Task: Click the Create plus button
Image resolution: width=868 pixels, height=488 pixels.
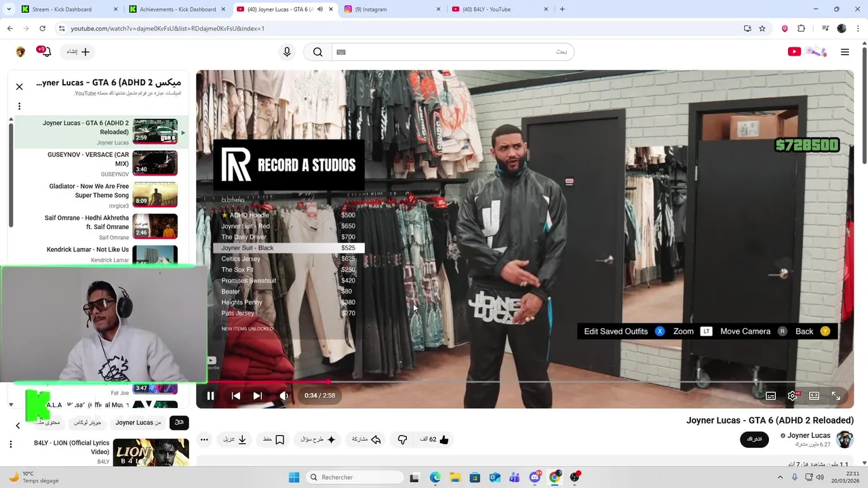Action: pos(79,52)
